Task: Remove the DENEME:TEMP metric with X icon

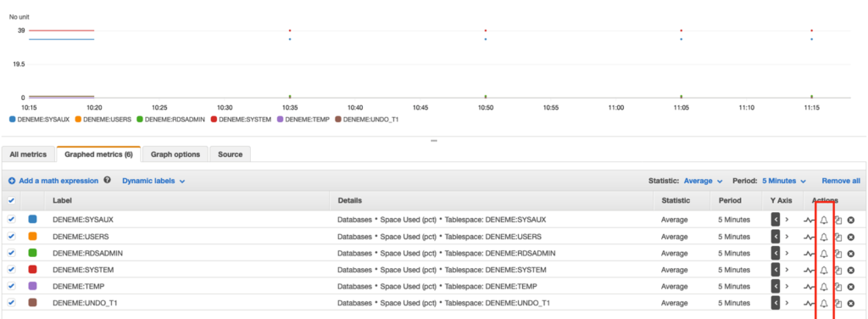Action: tap(851, 286)
